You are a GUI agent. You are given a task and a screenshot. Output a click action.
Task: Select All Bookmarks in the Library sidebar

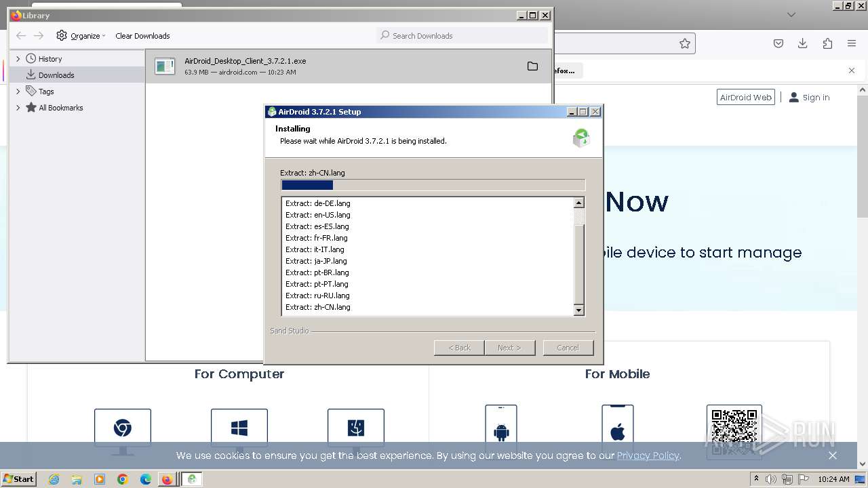tap(61, 108)
